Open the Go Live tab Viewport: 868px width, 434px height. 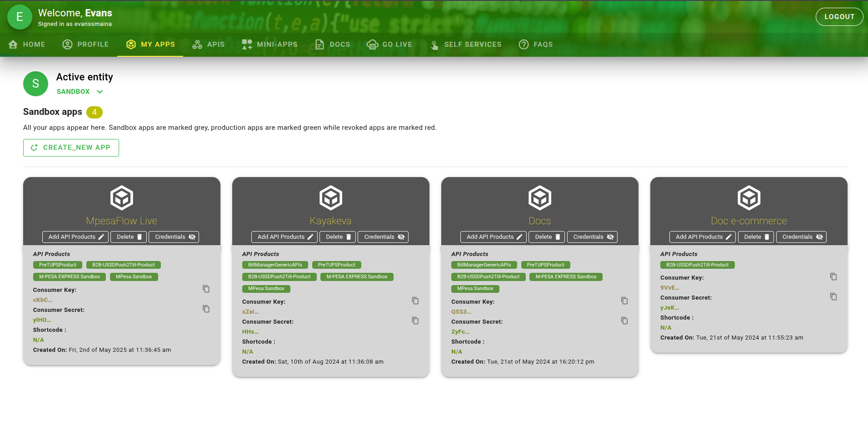389,44
